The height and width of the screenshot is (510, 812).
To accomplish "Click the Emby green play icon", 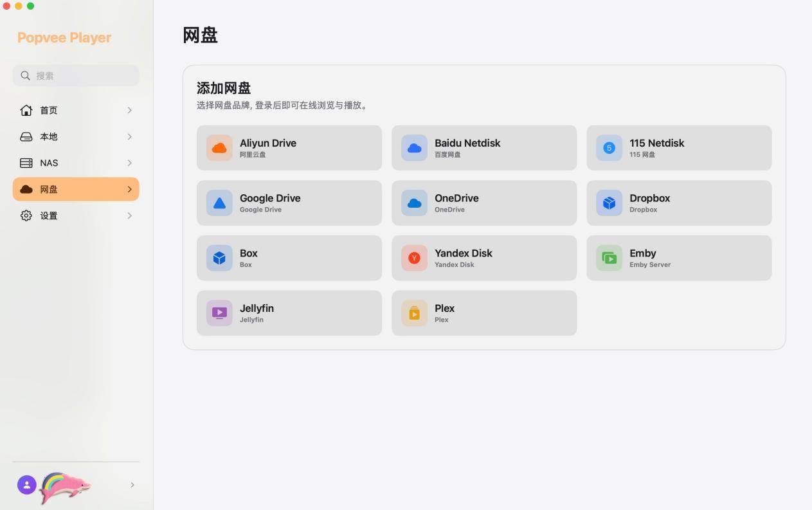I will point(609,258).
